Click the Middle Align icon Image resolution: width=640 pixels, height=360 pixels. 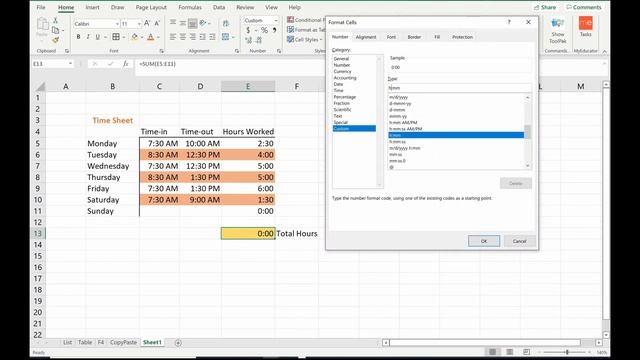[x=183, y=23]
